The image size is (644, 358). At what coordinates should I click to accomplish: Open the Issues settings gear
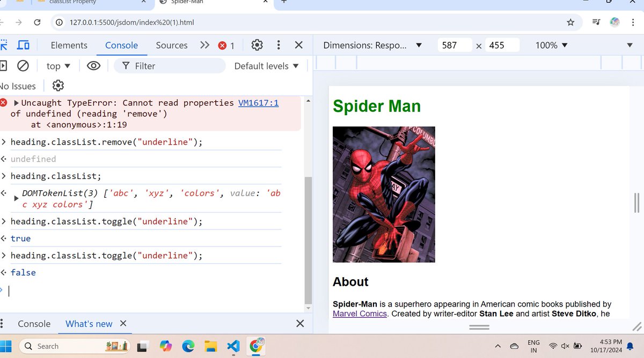pos(57,85)
